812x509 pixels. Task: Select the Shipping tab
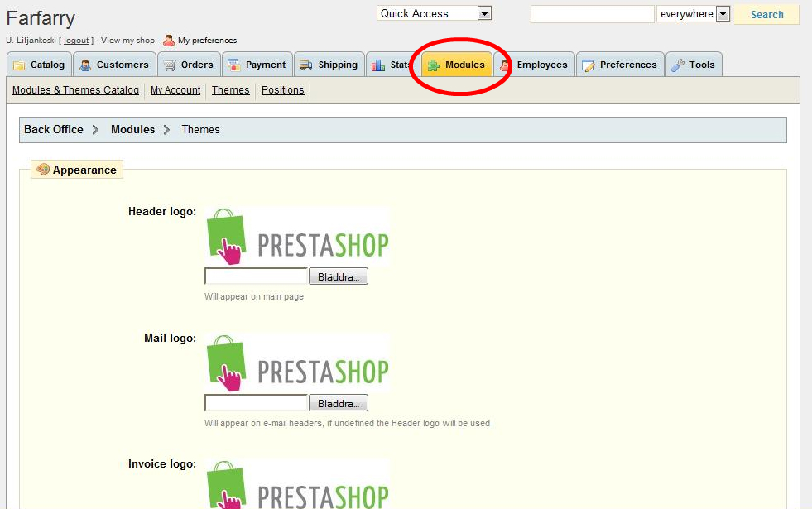point(329,65)
